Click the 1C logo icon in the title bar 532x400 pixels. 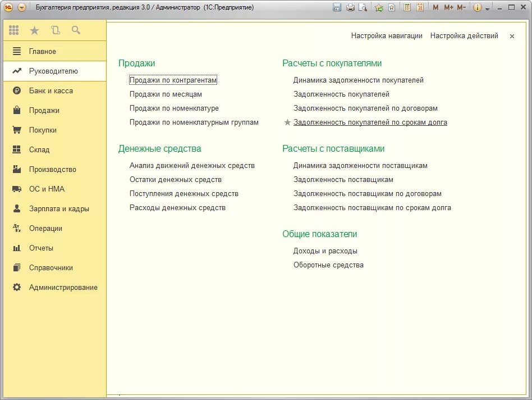[x=8, y=7]
